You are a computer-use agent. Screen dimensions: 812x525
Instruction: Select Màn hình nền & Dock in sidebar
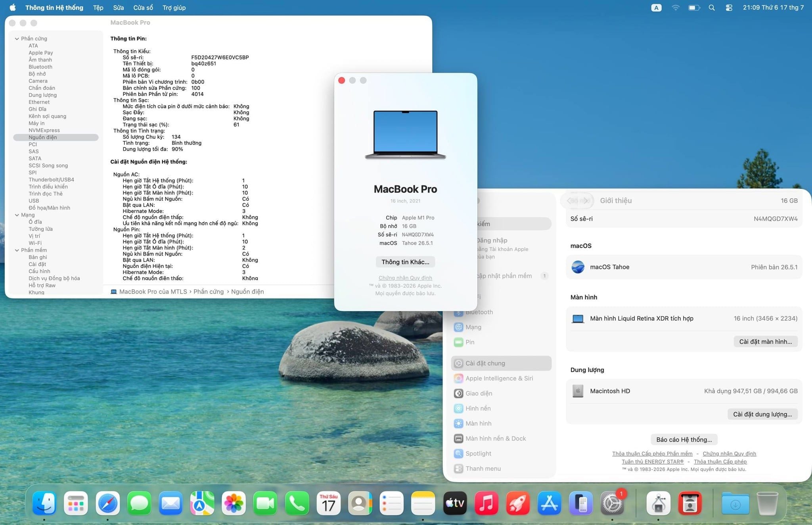(x=501, y=438)
